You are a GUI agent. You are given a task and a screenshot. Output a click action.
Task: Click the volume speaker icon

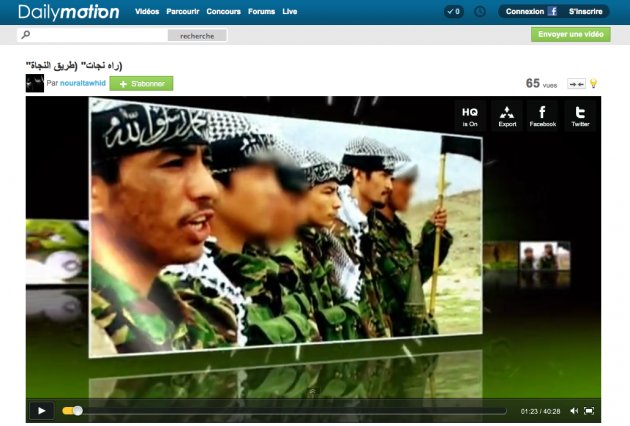[573, 411]
